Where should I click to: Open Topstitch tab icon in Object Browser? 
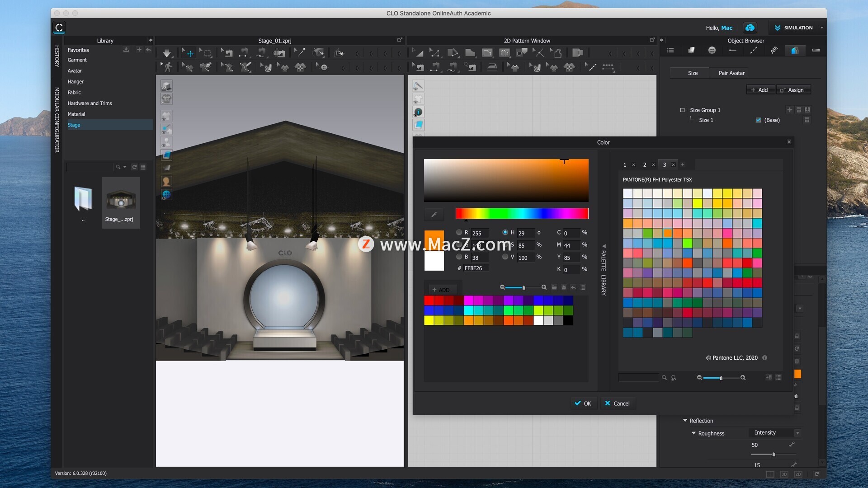pyautogui.click(x=754, y=50)
